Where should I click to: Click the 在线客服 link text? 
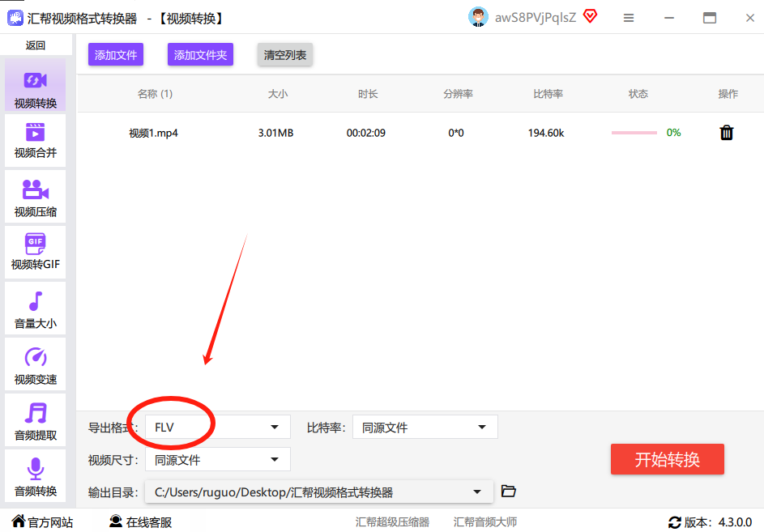(x=149, y=522)
